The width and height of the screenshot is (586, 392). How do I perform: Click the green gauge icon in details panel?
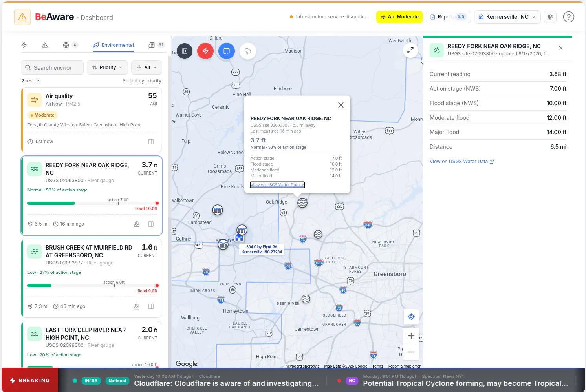pos(437,50)
